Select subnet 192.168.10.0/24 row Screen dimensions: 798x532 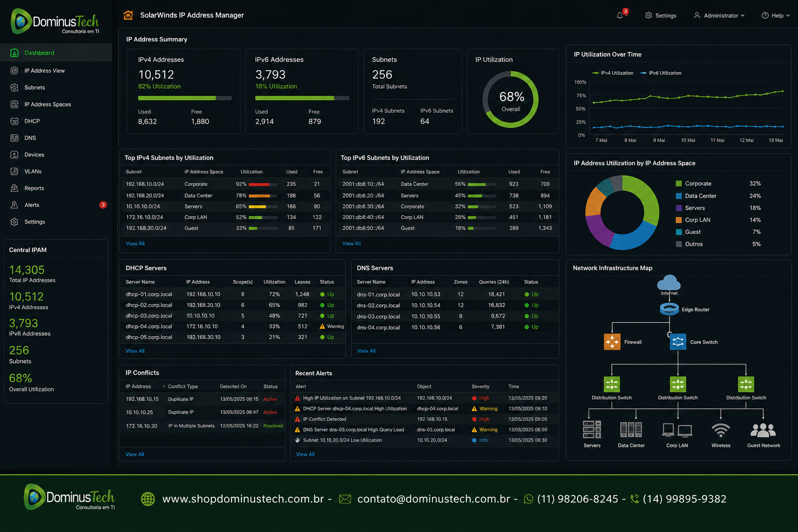pyautogui.click(x=225, y=184)
